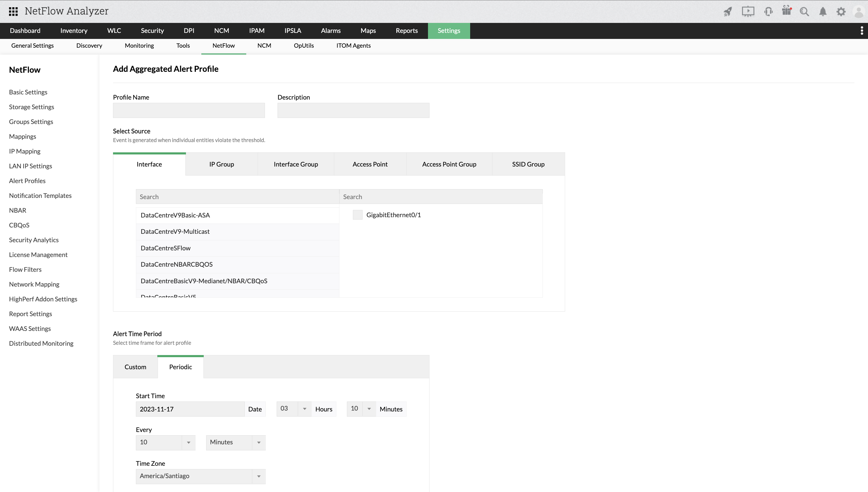Check the GigabitEthernet0/1 checkbox
868x492 pixels.
(357, 214)
